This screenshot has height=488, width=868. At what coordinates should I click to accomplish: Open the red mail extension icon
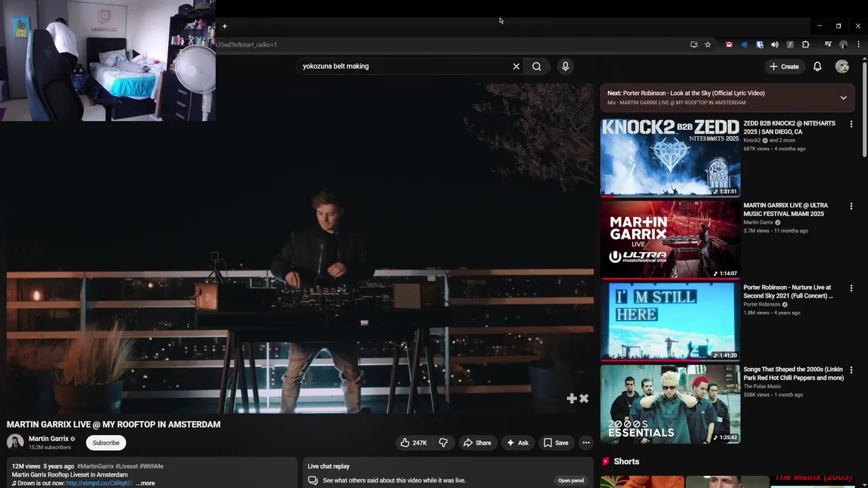tap(729, 45)
